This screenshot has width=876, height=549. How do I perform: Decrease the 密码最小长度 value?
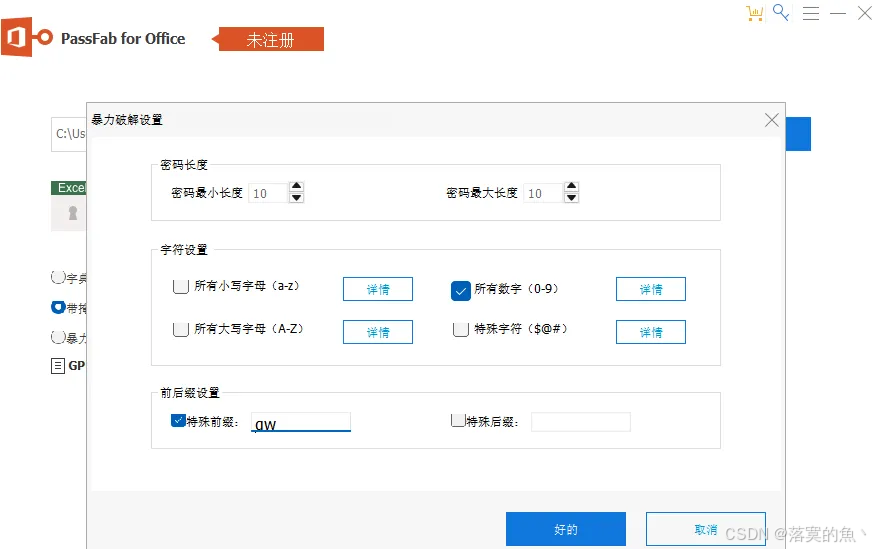(297, 198)
